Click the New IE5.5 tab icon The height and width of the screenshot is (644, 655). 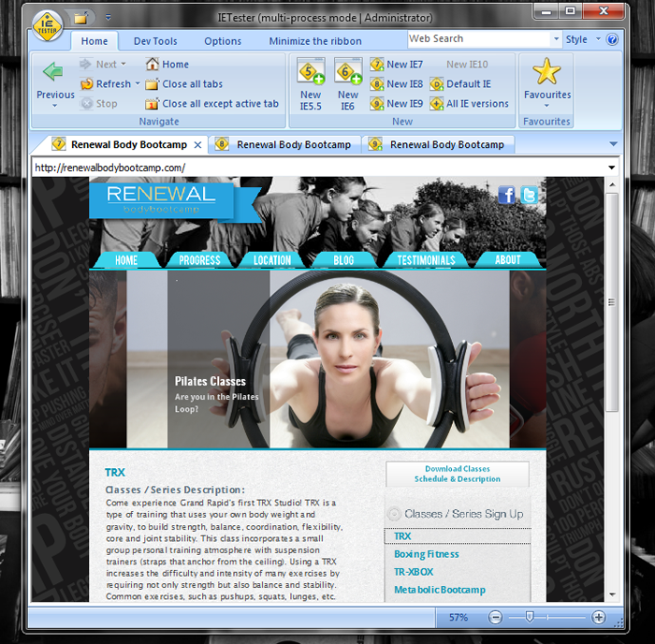coord(311,73)
